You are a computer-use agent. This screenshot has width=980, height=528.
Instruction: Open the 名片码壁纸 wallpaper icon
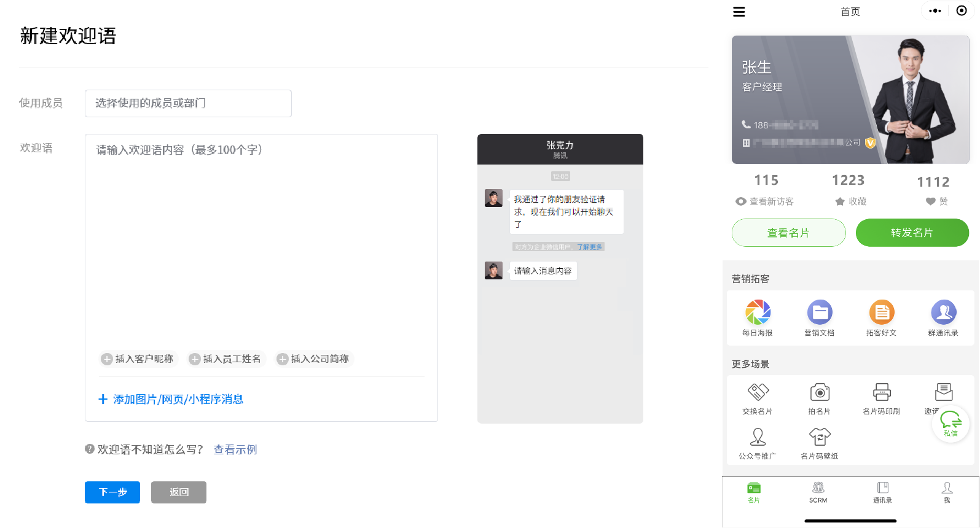pos(820,437)
